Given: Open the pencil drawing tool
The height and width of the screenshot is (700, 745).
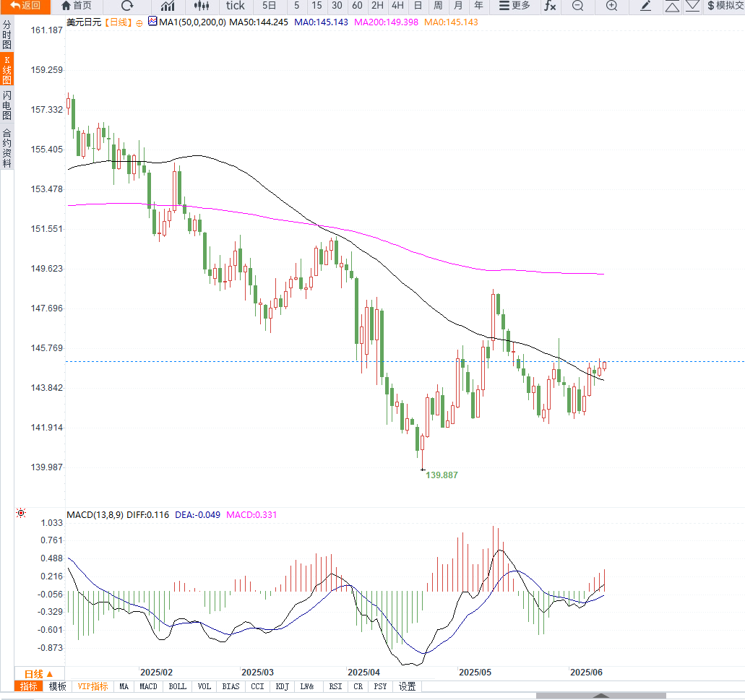Looking at the screenshot, I should tap(646, 6).
